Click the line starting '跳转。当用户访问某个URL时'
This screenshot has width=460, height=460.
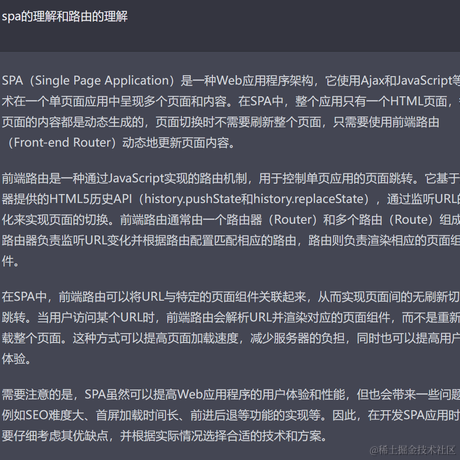(x=231, y=318)
